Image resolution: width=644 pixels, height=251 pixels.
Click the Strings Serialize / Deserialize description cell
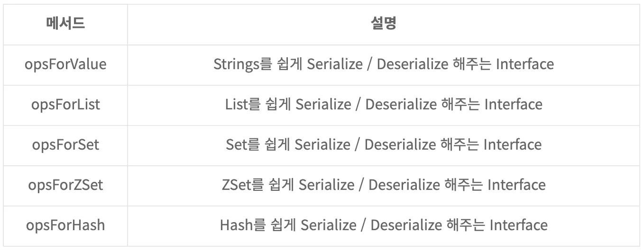(384, 64)
